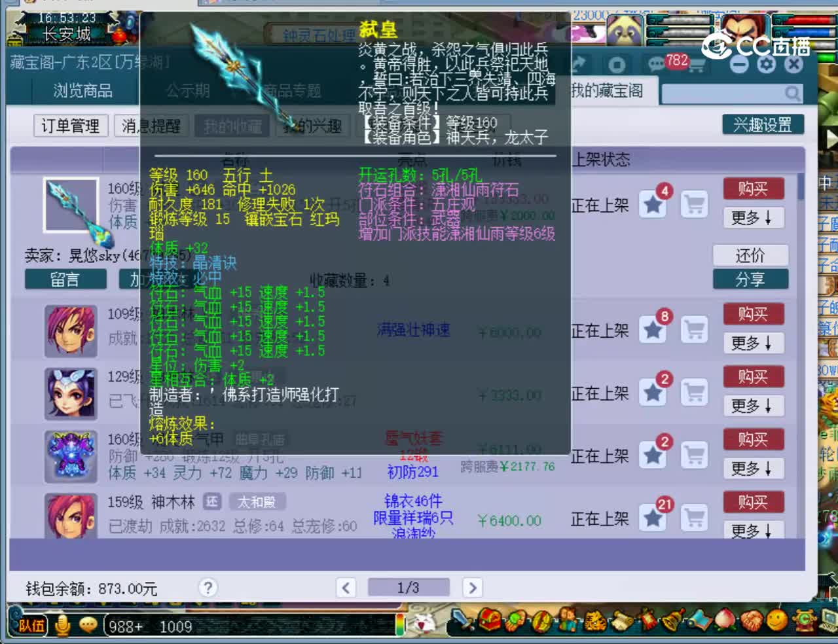Screen dimensions: 838x644
Task: Toggle favorite star with 21 badge
Action: (x=653, y=518)
